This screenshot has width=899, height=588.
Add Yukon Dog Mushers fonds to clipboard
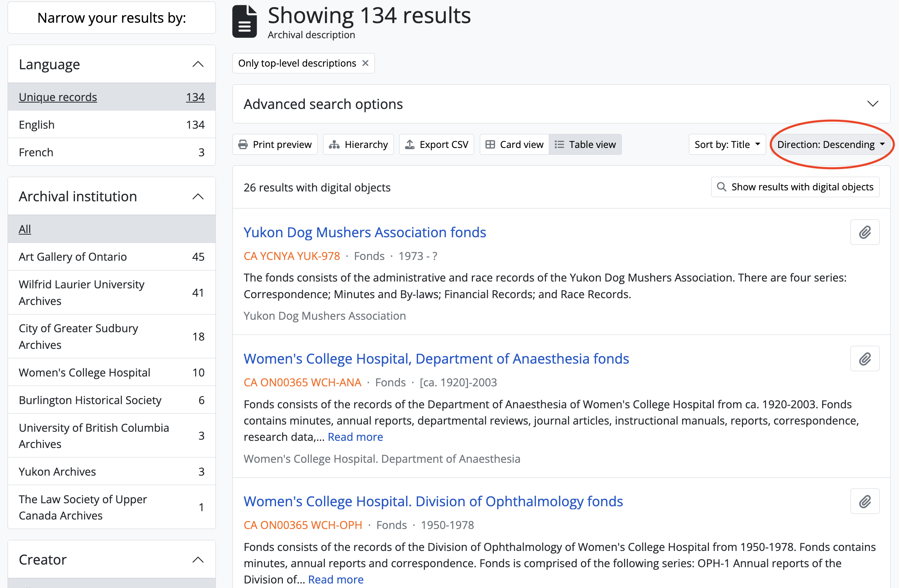click(x=865, y=232)
